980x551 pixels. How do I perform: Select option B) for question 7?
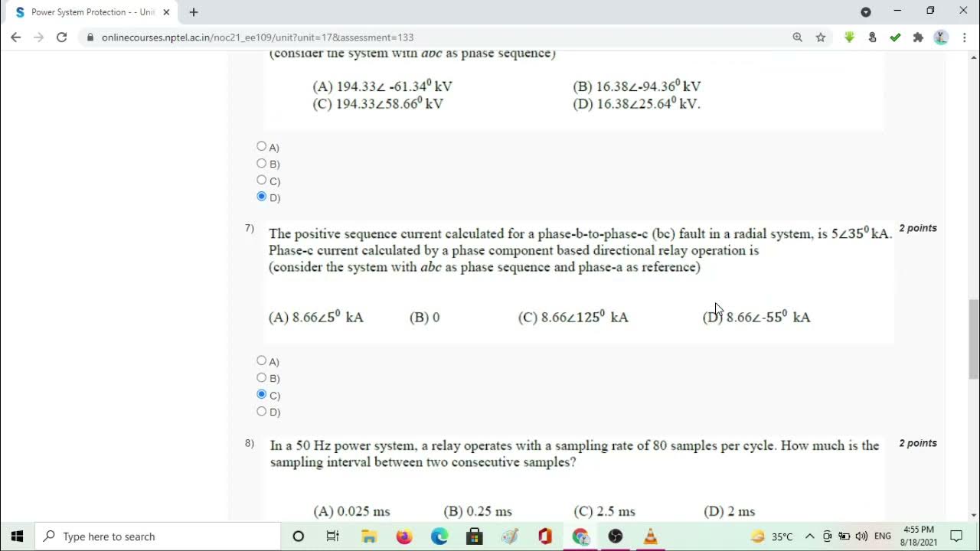point(262,377)
